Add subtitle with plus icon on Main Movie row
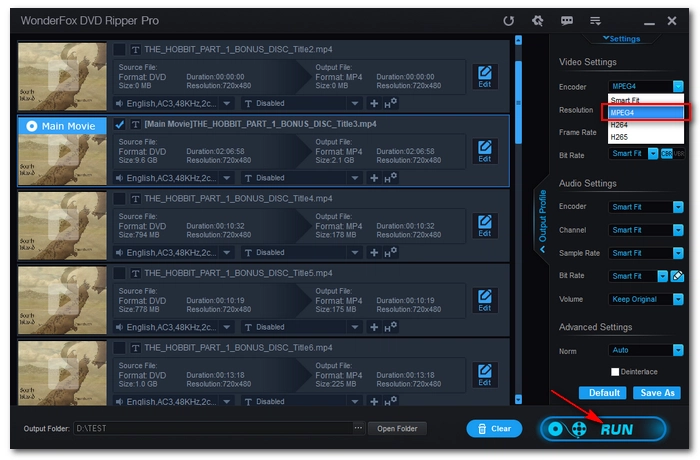Viewport: 700px width, 460px height. (x=374, y=178)
